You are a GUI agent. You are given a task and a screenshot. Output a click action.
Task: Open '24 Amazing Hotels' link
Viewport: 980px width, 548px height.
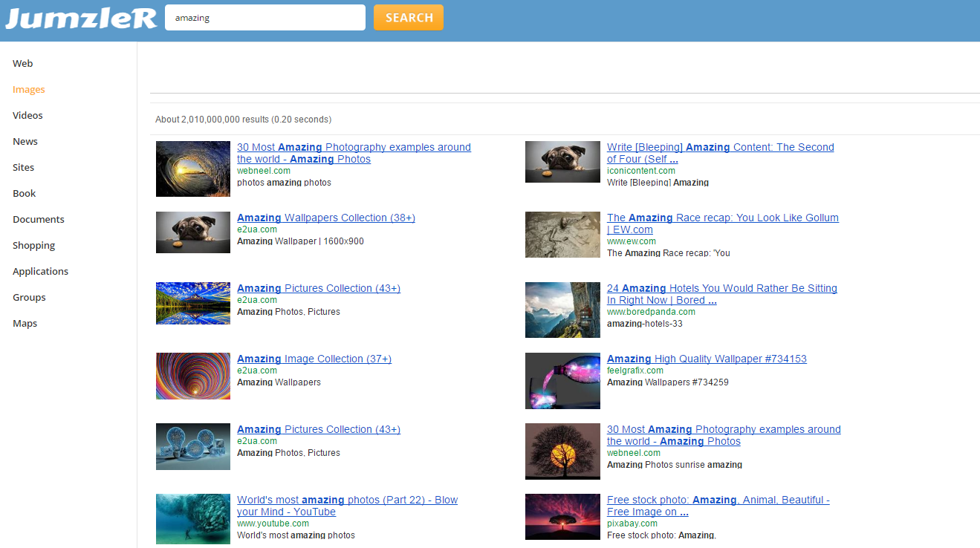pos(722,294)
